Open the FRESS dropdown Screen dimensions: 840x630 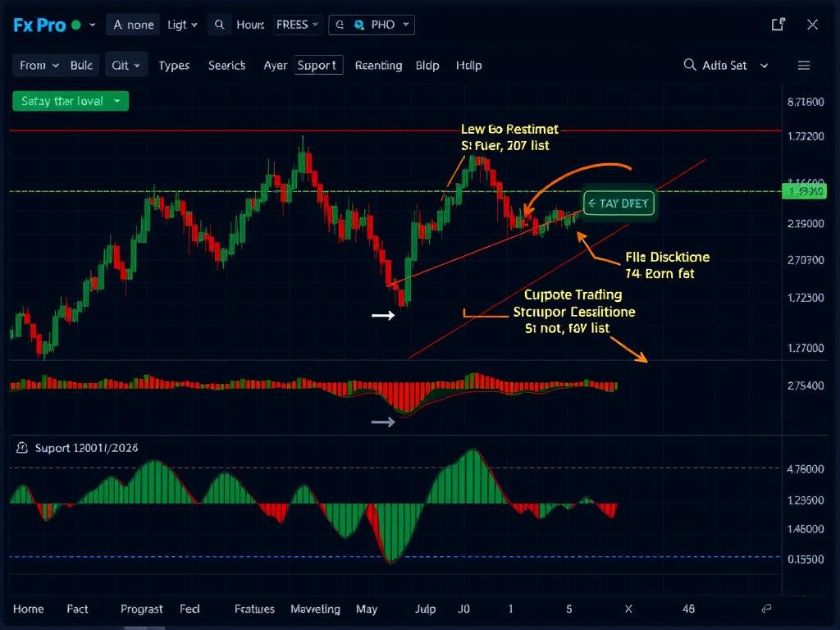tap(297, 25)
